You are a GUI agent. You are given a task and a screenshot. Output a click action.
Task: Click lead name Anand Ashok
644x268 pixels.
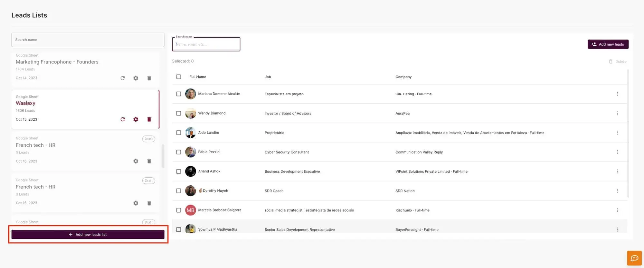pos(209,171)
